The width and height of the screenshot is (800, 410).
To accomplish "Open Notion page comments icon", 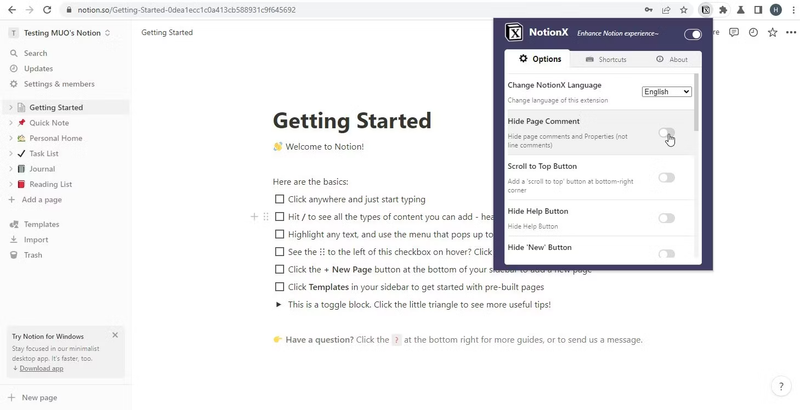I will [x=734, y=32].
